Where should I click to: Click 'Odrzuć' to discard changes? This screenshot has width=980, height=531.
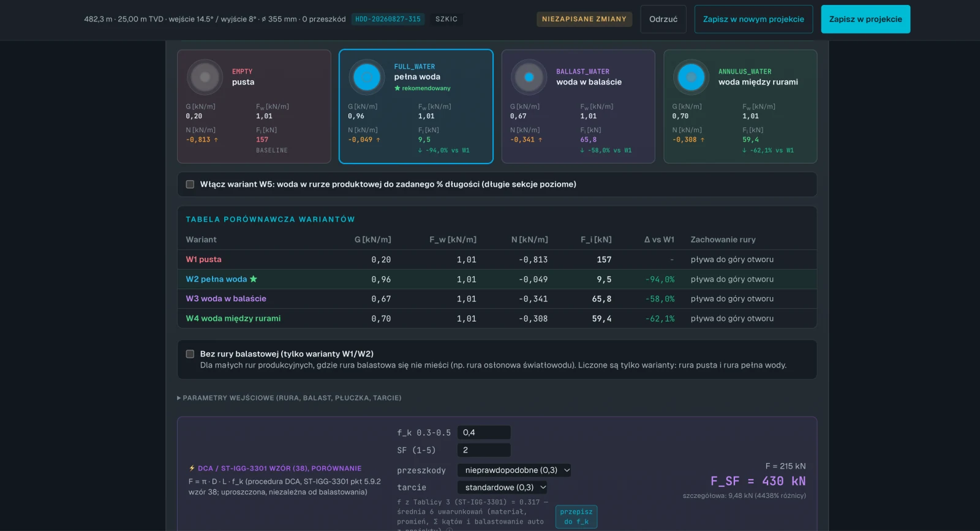[x=663, y=19]
